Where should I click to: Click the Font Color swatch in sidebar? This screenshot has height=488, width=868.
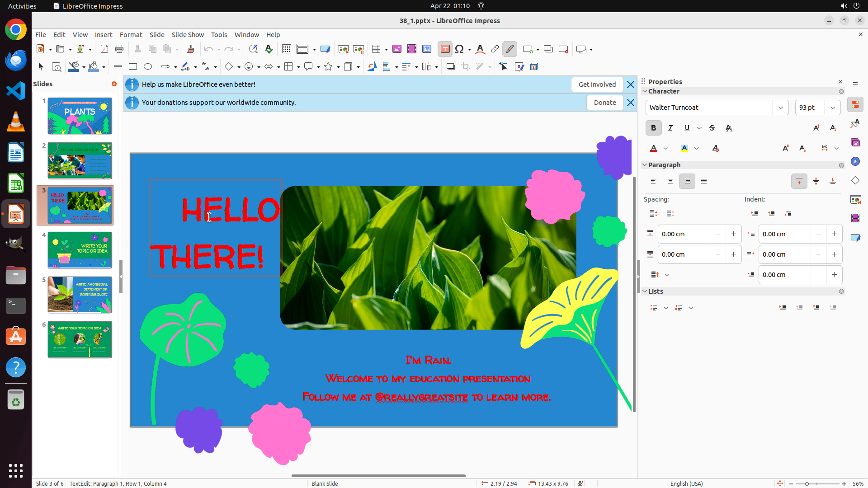tap(654, 149)
